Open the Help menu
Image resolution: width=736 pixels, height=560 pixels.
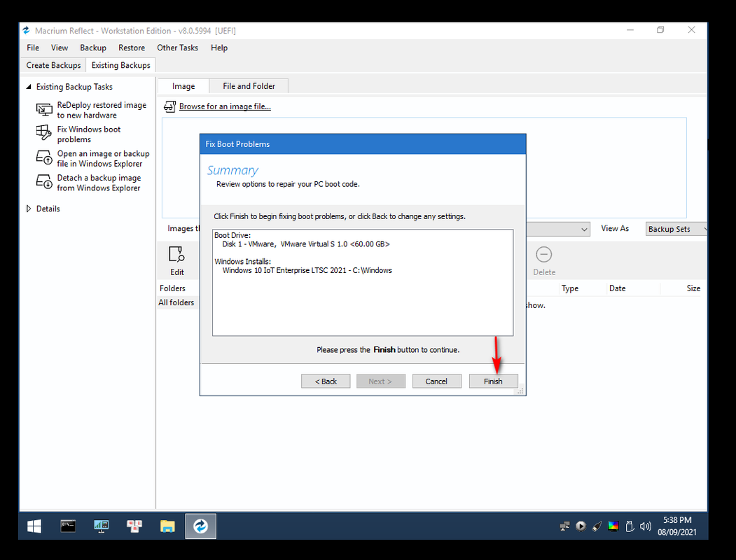point(218,48)
